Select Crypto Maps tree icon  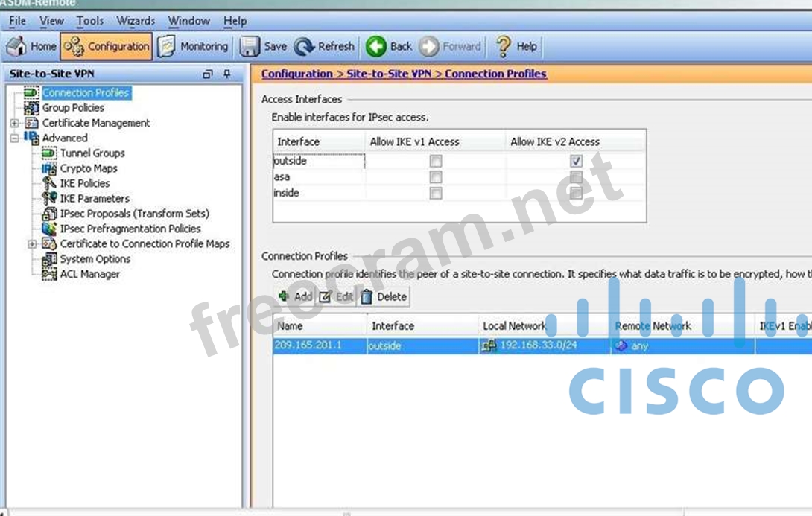tap(49, 168)
